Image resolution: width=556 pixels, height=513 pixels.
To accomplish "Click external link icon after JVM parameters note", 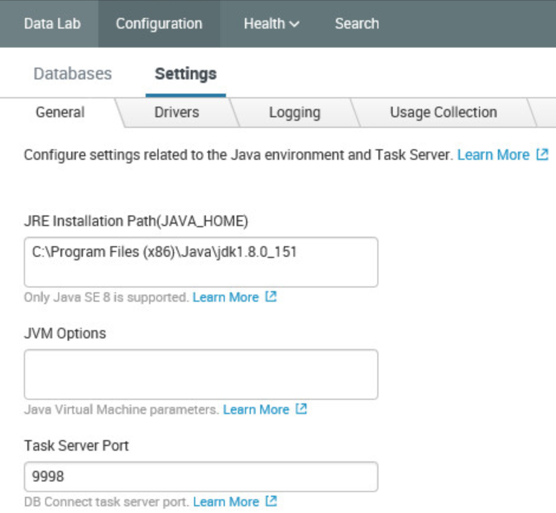I will [x=301, y=409].
